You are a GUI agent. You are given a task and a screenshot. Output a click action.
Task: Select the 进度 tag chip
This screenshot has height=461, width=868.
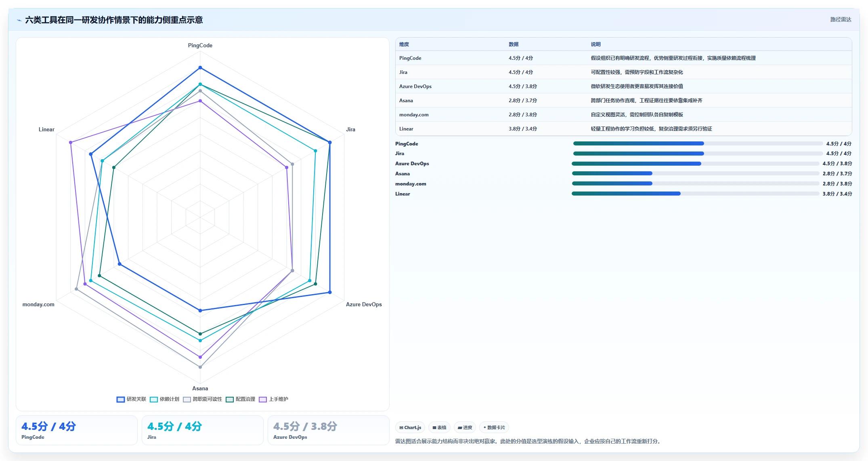pos(465,427)
